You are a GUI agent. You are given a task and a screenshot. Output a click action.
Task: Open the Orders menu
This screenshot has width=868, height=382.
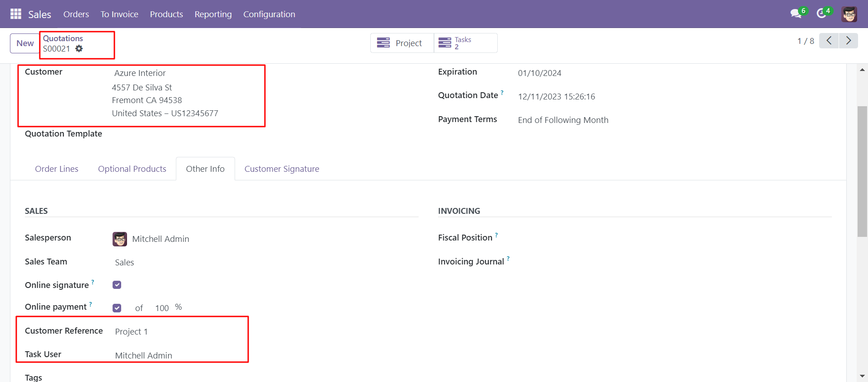[x=76, y=14]
